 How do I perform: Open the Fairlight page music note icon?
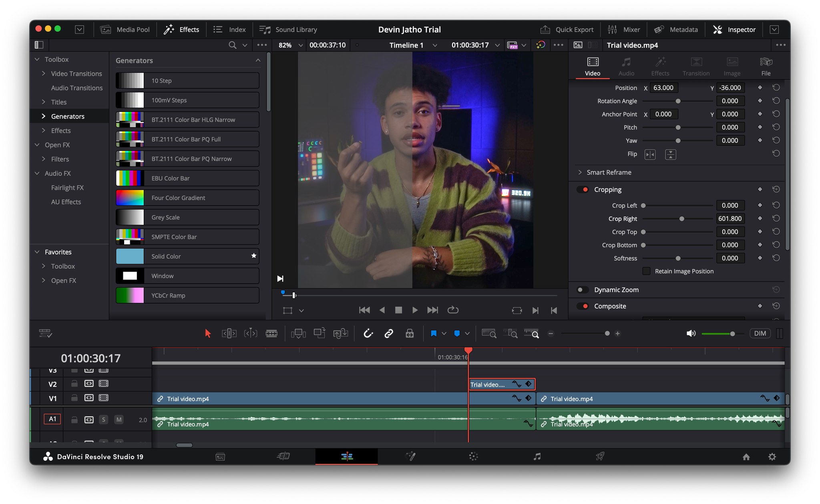[x=537, y=456]
